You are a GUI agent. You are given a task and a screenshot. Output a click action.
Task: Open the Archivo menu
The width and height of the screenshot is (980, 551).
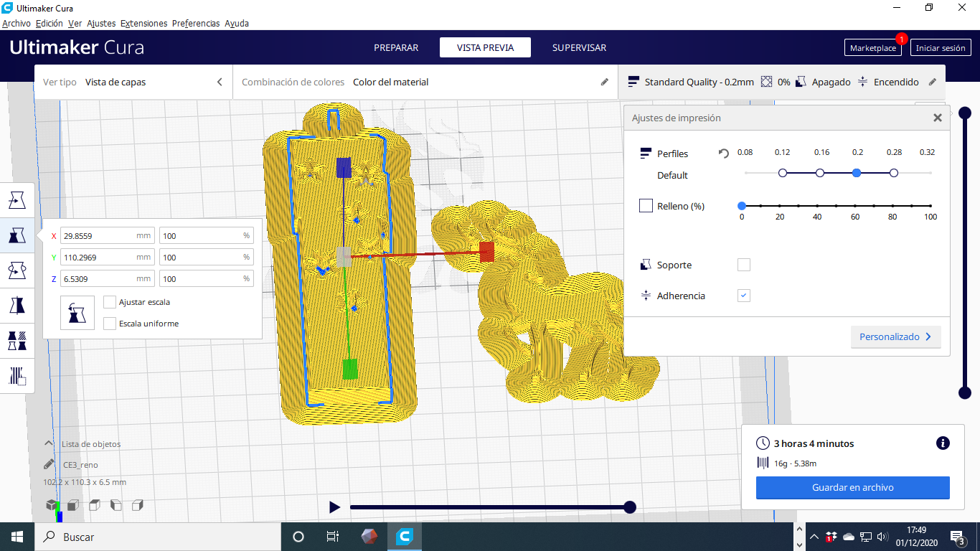coord(16,24)
